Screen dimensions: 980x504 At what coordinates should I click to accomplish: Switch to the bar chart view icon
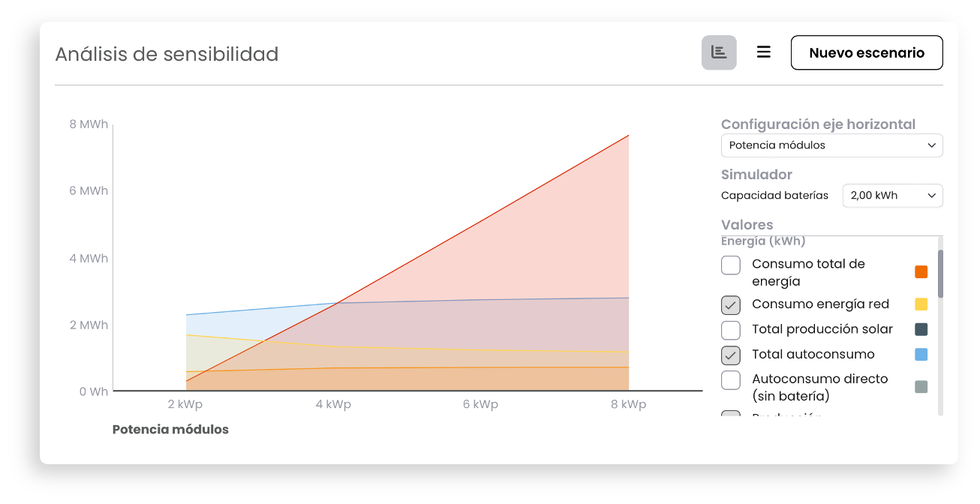[719, 52]
